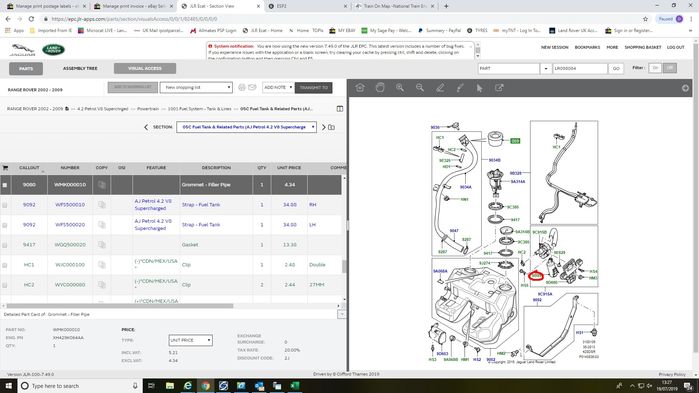Open diagram in external window icon

pos(499,88)
